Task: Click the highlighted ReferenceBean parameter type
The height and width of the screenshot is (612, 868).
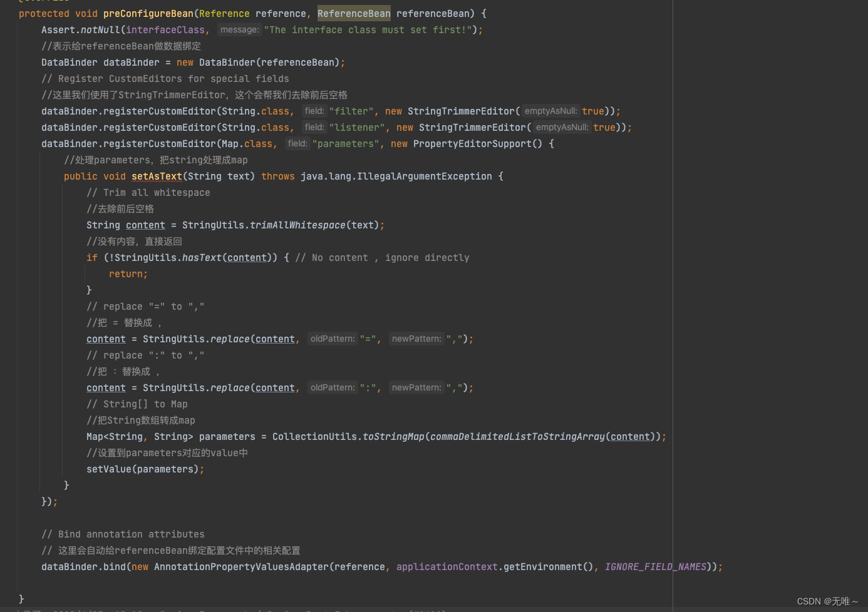Action: (x=354, y=14)
